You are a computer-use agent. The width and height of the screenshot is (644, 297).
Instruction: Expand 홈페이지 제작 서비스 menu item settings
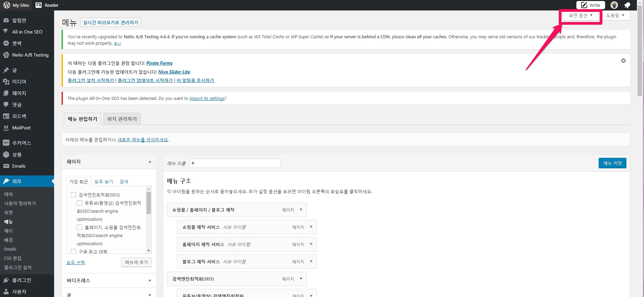point(311,245)
